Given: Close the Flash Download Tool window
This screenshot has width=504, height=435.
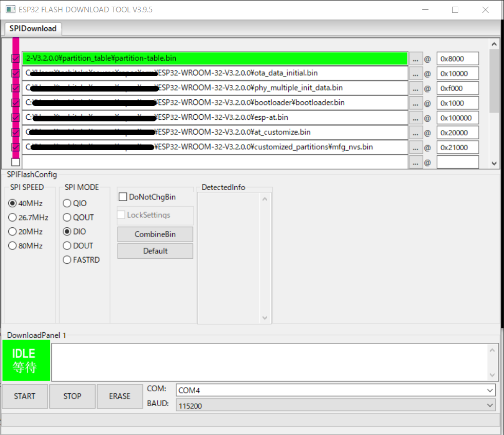Looking at the screenshot, I should [486, 10].
